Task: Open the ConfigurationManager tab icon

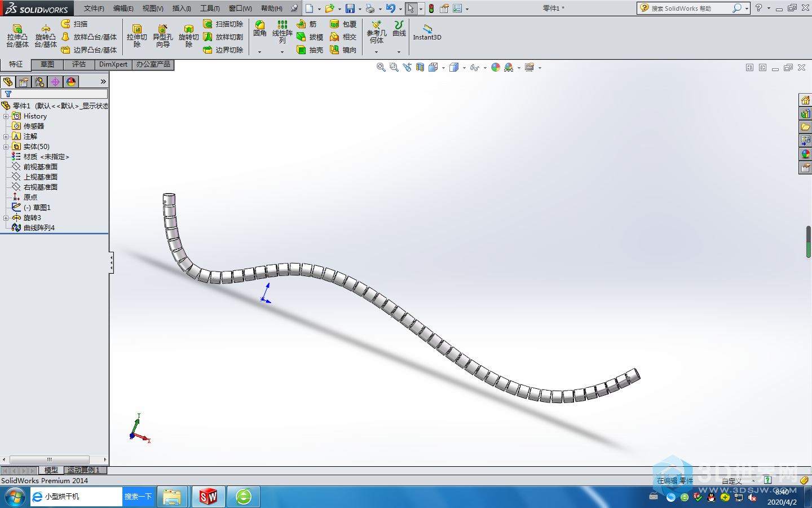Action: pyautogui.click(x=39, y=82)
